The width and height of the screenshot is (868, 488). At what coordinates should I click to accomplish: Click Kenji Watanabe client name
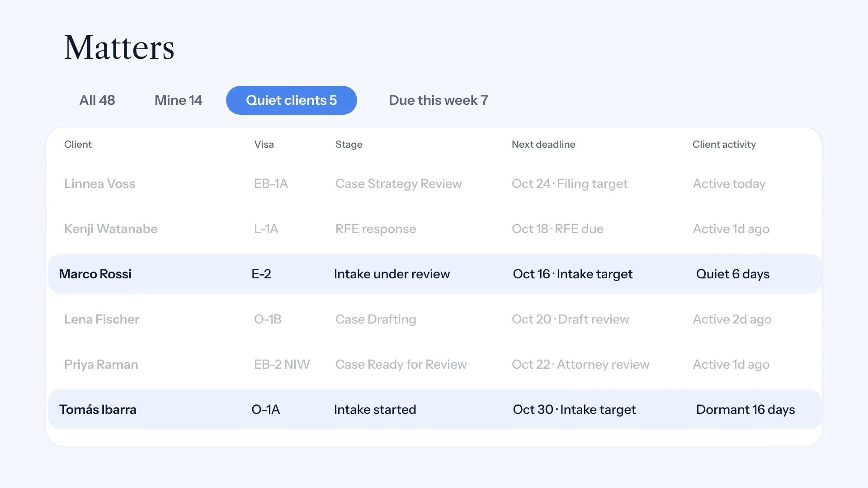point(111,229)
